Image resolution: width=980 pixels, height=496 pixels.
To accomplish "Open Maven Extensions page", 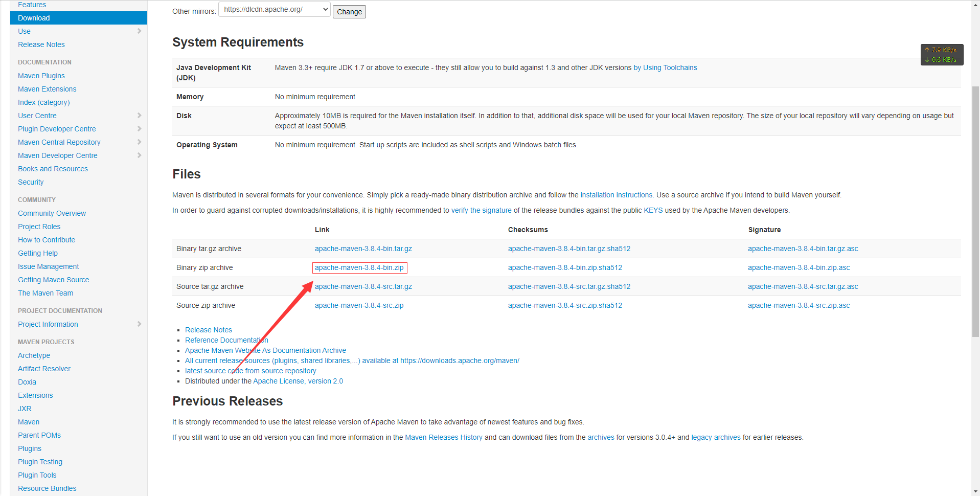I will click(47, 89).
